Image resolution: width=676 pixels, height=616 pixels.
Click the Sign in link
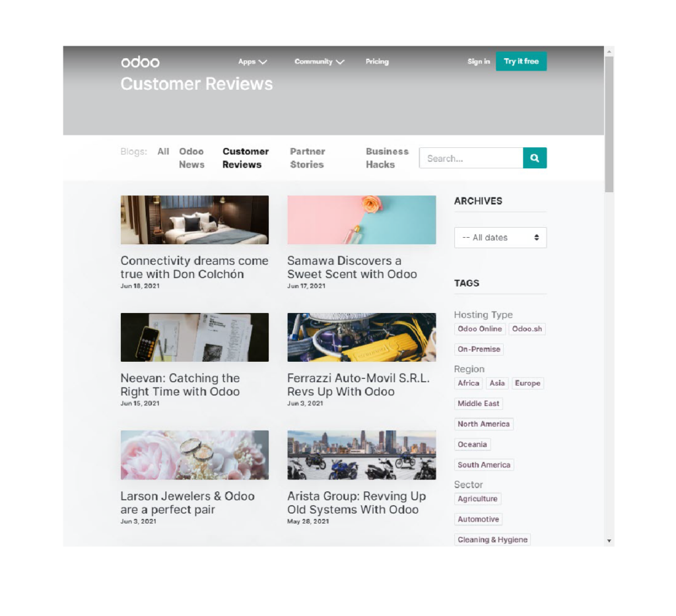[479, 61]
